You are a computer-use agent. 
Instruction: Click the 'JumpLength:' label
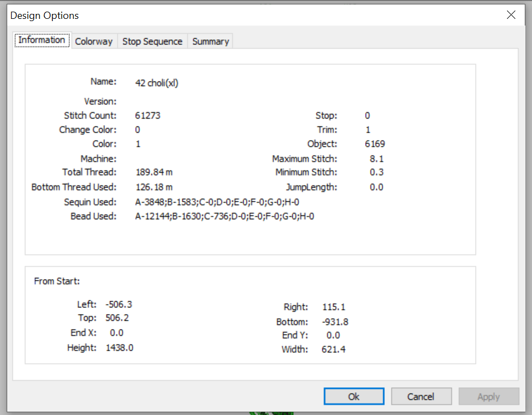pyautogui.click(x=312, y=187)
